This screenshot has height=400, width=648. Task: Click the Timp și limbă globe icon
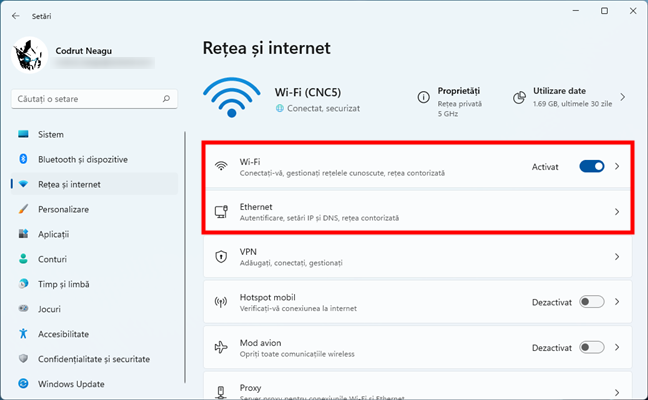pyautogui.click(x=24, y=284)
